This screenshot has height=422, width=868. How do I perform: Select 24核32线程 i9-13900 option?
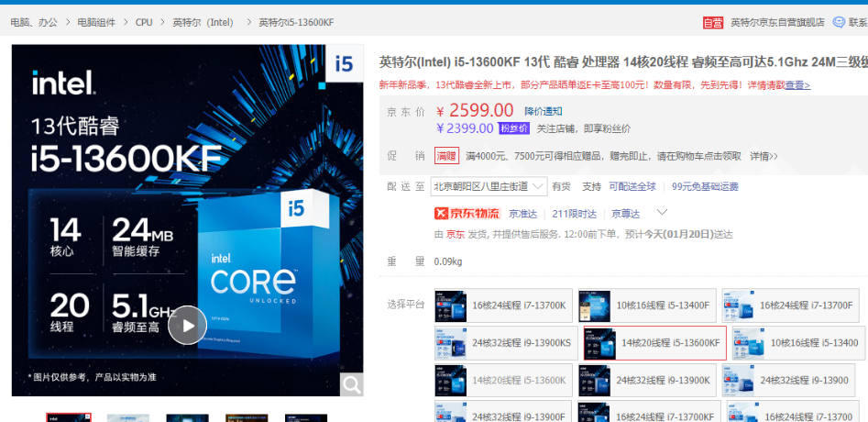[x=789, y=381]
